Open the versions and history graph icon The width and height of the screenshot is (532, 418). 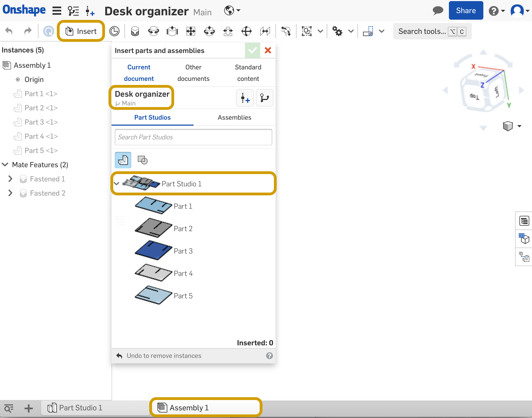(73, 11)
